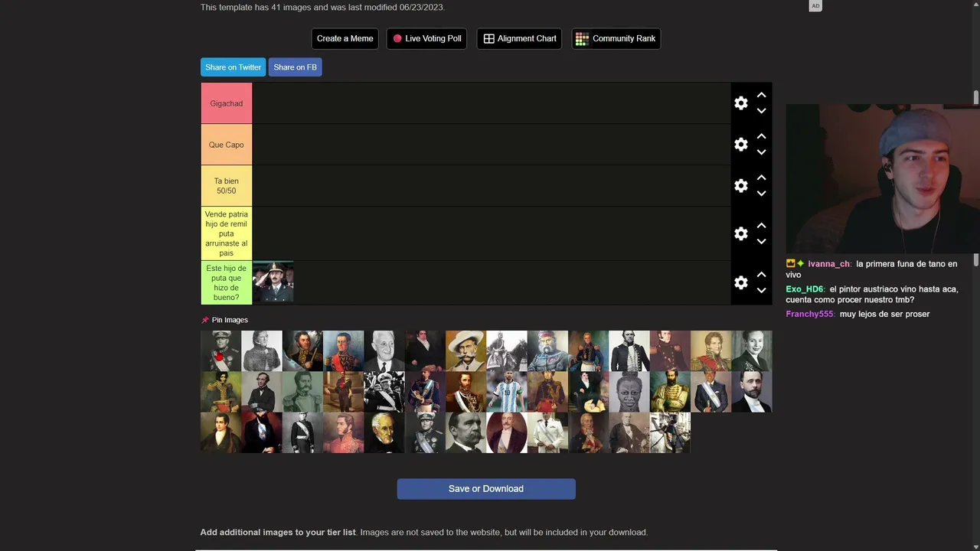Select the oval-framed portrait thumbnail
980x551 pixels.
coord(506,432)
